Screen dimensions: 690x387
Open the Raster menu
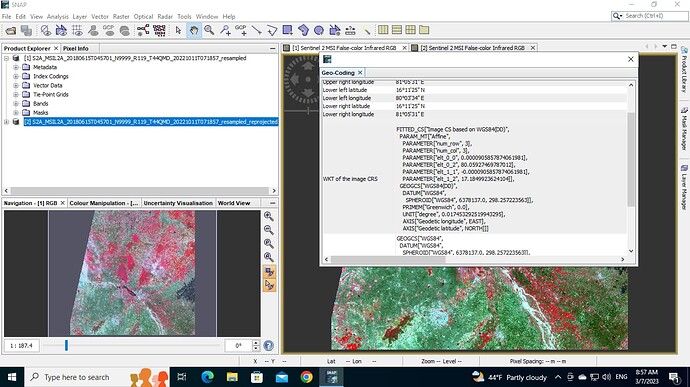(x=121, y=17)
